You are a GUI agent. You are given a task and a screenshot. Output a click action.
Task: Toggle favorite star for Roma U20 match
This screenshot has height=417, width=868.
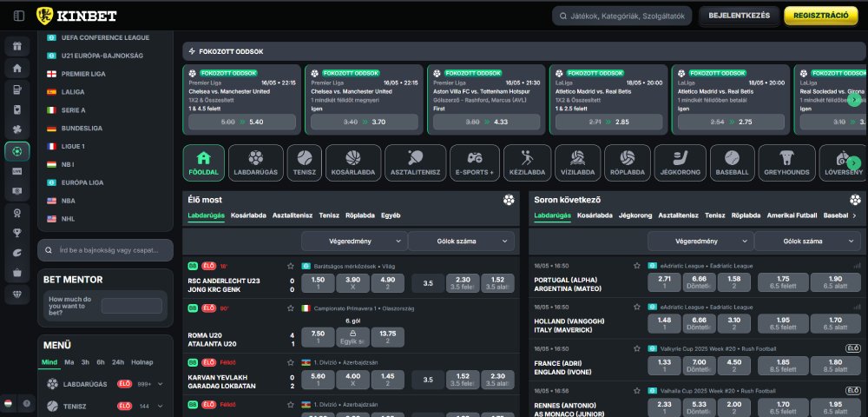pos(291,308)
